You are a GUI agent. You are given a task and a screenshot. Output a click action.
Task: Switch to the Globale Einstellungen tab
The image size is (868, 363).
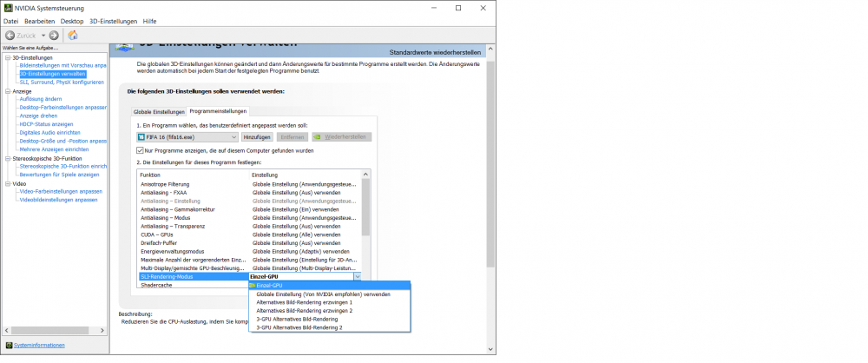pyautogui.click(x=158, y=111)
